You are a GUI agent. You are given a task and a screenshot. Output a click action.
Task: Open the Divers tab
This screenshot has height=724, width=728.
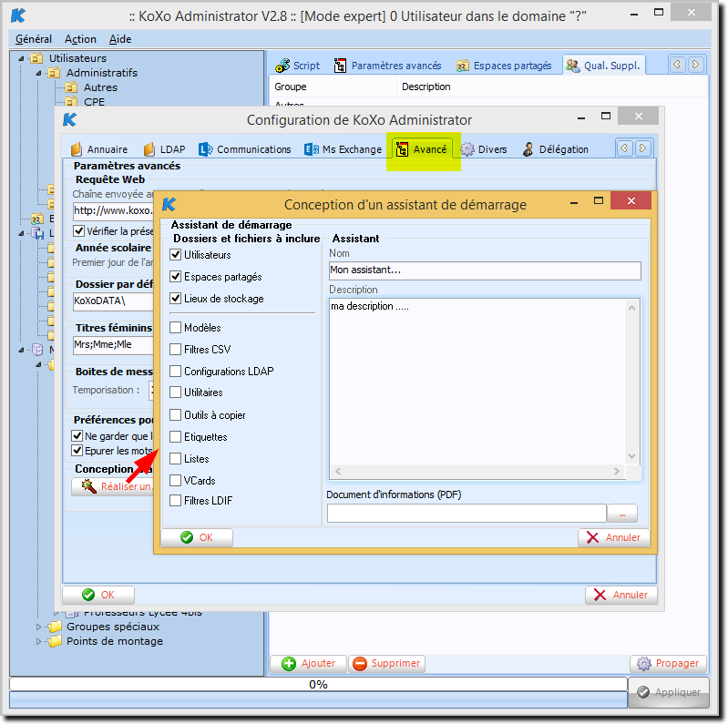[x=484, y=149]
